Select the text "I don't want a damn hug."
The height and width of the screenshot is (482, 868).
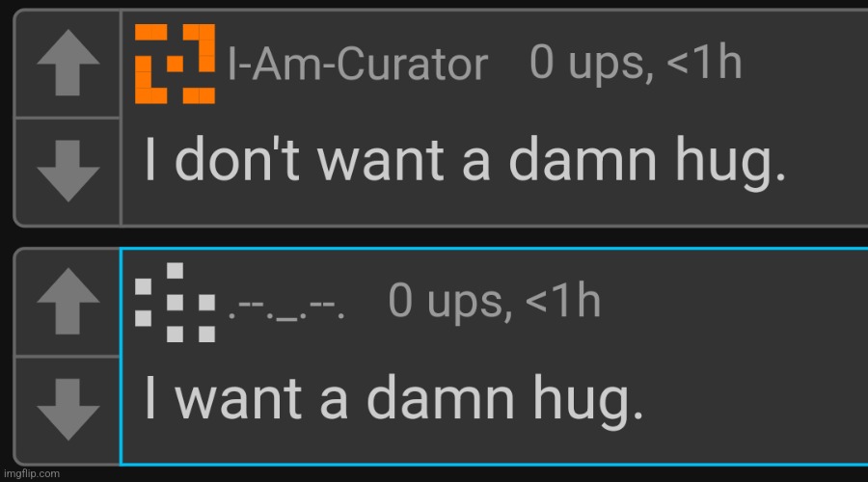pyautogui.click(x=465, y=162)
